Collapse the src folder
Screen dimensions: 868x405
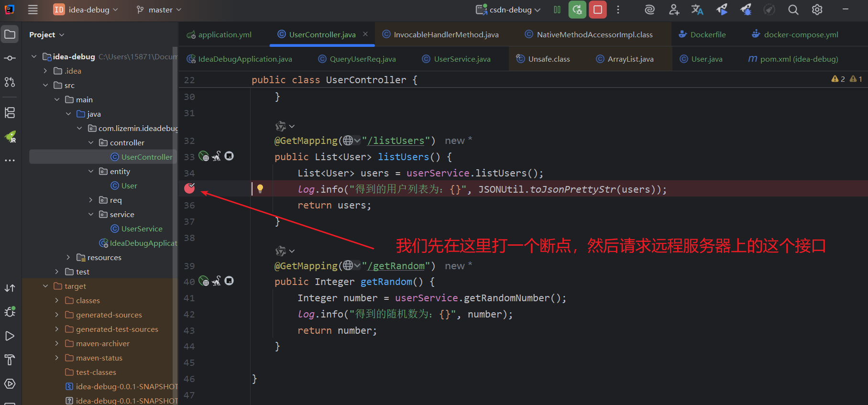(x=45, y=85)
